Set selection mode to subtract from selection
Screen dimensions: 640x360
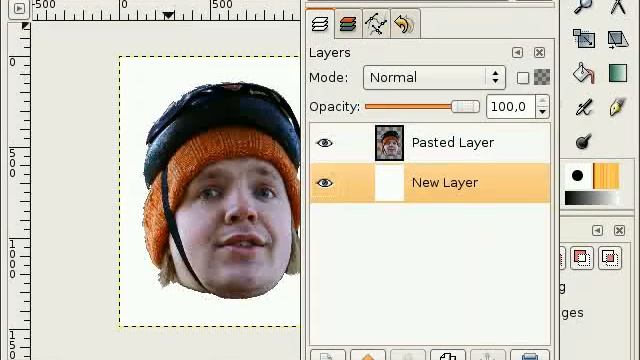click(582, 258)
